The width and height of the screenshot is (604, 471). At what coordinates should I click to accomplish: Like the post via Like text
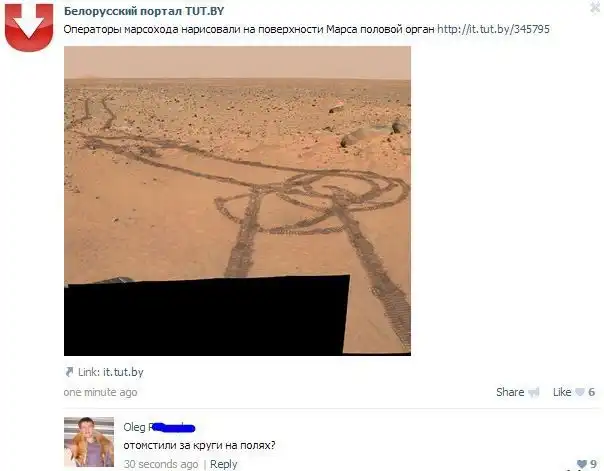(x=562, y=392)
